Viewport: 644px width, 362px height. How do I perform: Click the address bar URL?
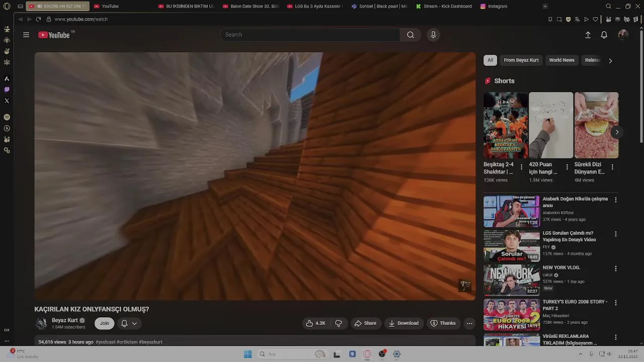pos(81,19)
